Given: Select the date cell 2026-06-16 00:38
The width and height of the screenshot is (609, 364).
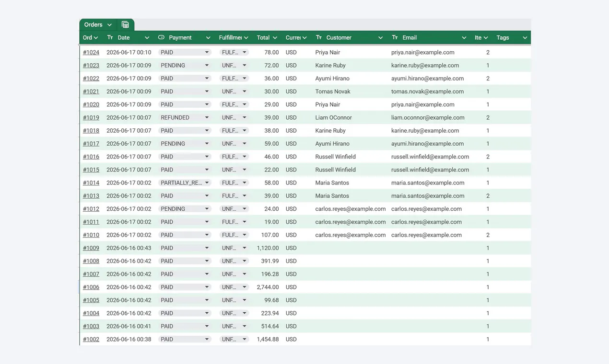Looking at the screenshot, I should pyautogui.click(x=129, y=340).
